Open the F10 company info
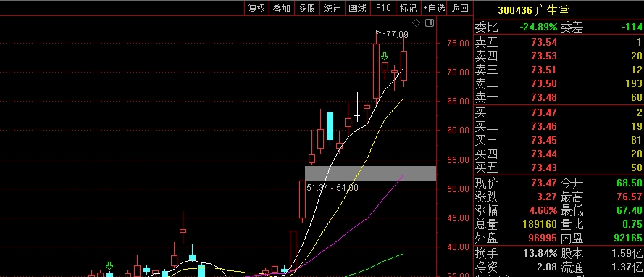This screenshot has width=644, height=277. tap(382, 8)
